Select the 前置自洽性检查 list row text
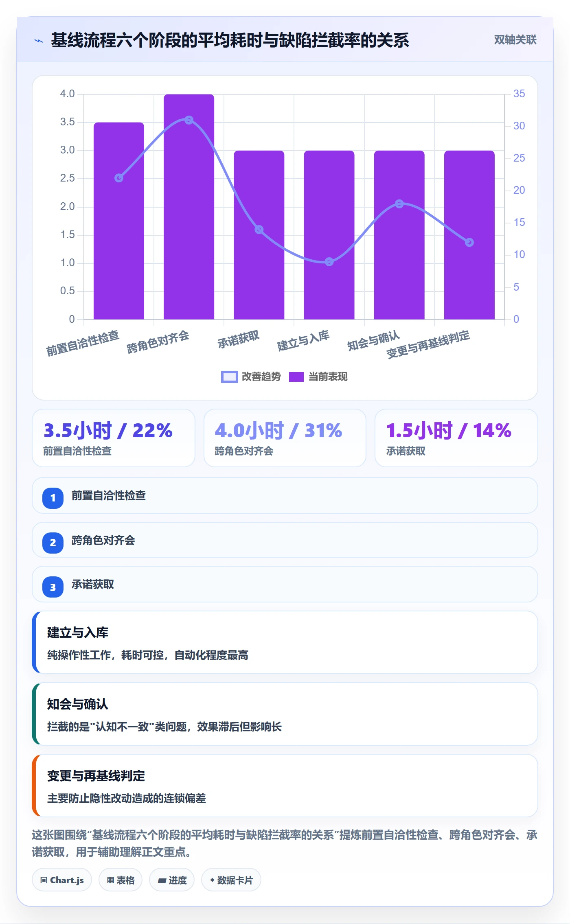This screenshot has width=570, height=924. coord(109,496)
